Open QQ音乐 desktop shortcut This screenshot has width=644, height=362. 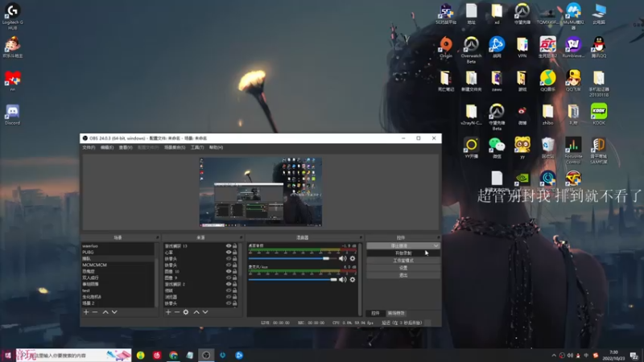pos(548,80)
